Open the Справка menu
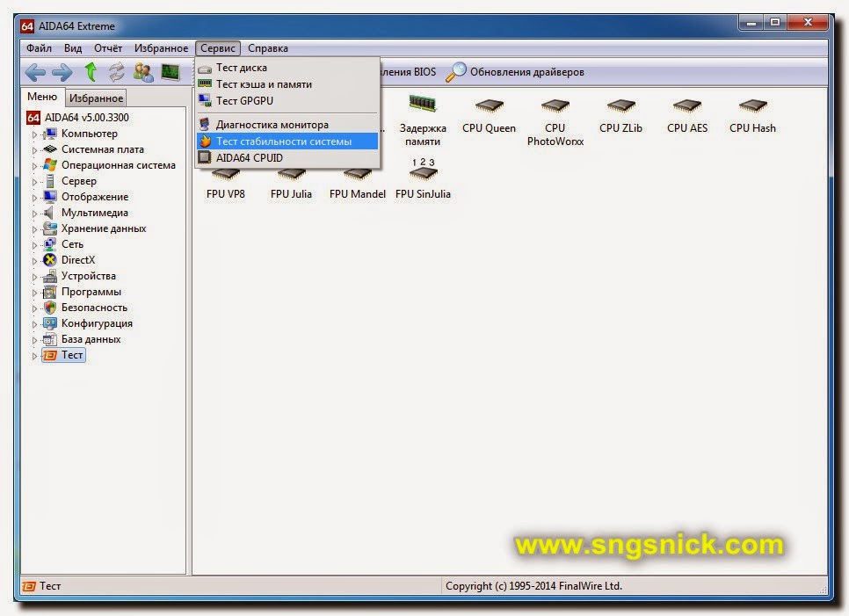This screenshot has width=849, height=616. pyautogui.click(x=267, y=48)
